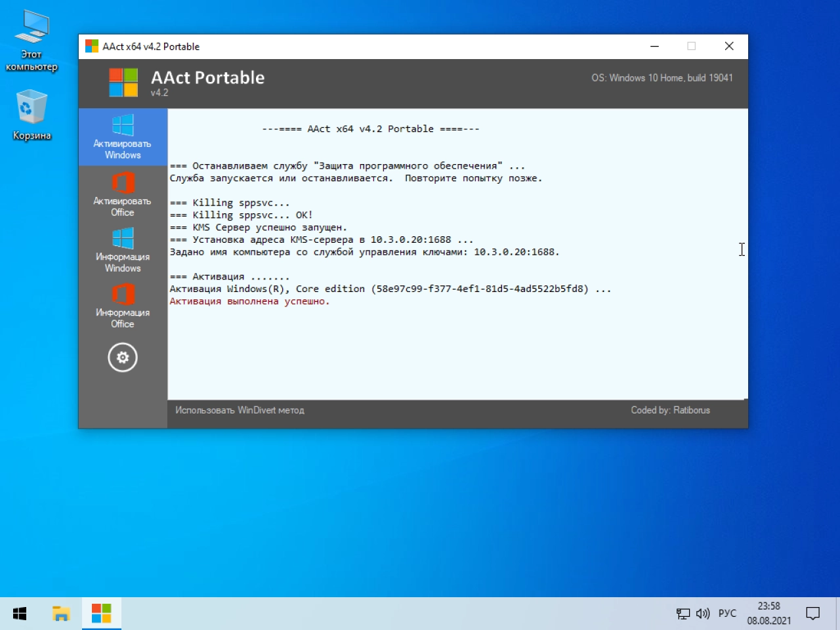840x630 pixels.
Task: Click the AAct x64 v4.2 Portable log header
Action: pos(371,129)
